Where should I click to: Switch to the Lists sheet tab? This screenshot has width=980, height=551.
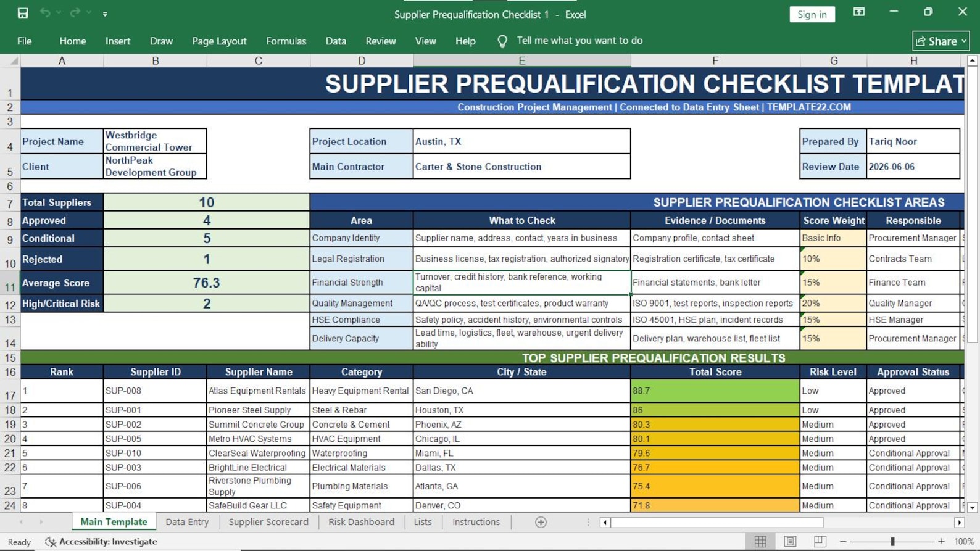[423, 522]
